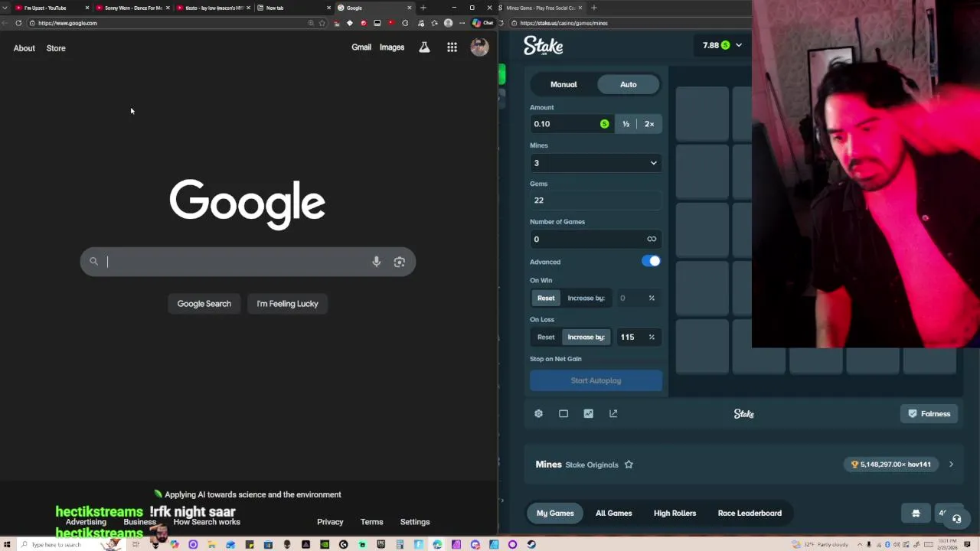The height and width of the screenshot is (551, 980).
Task: Search by image with camera icon
Action: 399,262
